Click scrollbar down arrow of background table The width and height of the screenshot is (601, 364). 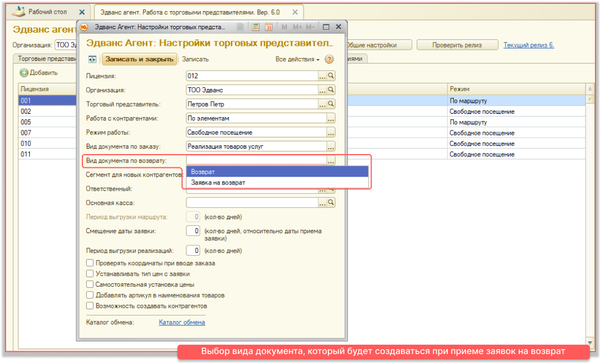tap(590, 343)
